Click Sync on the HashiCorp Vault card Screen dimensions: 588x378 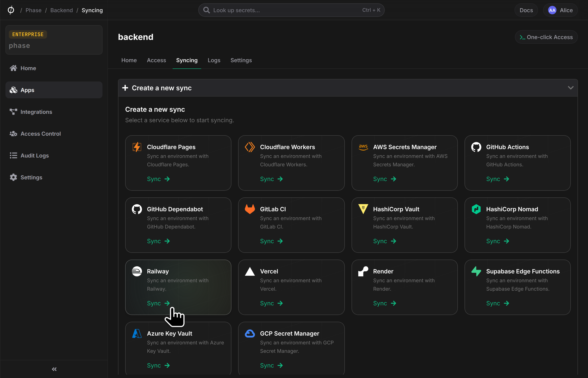point(385,241)
